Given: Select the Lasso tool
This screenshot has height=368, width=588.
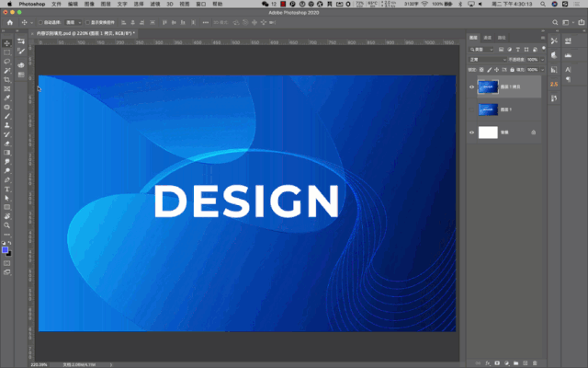Looking at the screenshot, I should tap(6, 61).
